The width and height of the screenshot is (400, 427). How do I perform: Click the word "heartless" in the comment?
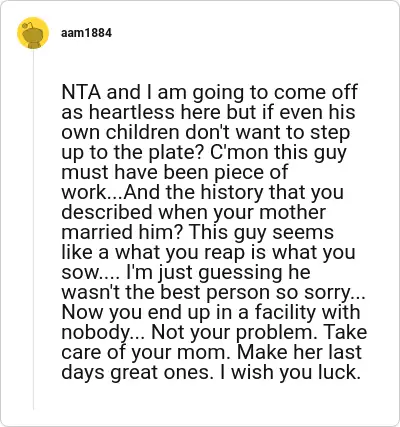pos(131,112)
